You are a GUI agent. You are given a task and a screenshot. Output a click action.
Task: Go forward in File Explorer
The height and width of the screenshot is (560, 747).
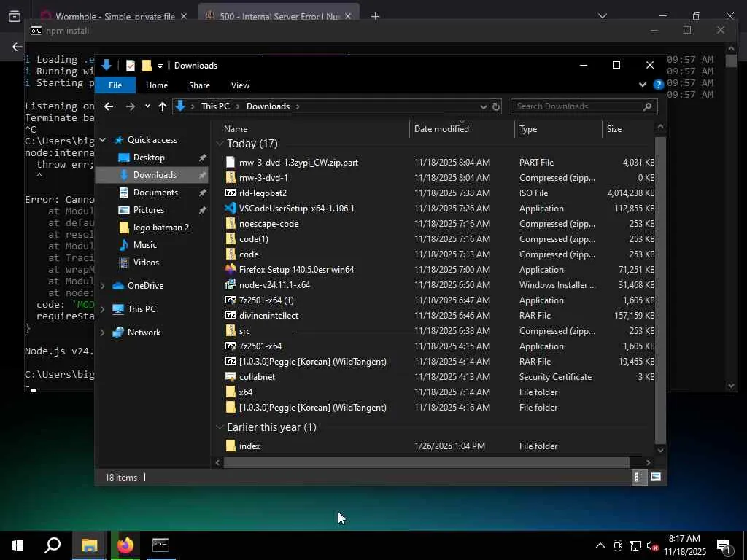pos(130,106)
